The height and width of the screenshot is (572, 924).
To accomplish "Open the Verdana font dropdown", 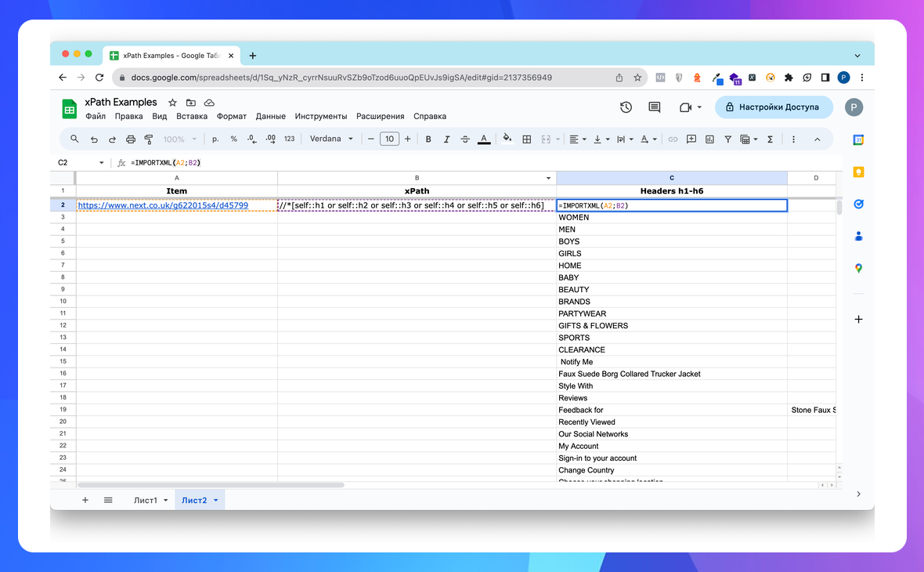I will click(331, 139).
